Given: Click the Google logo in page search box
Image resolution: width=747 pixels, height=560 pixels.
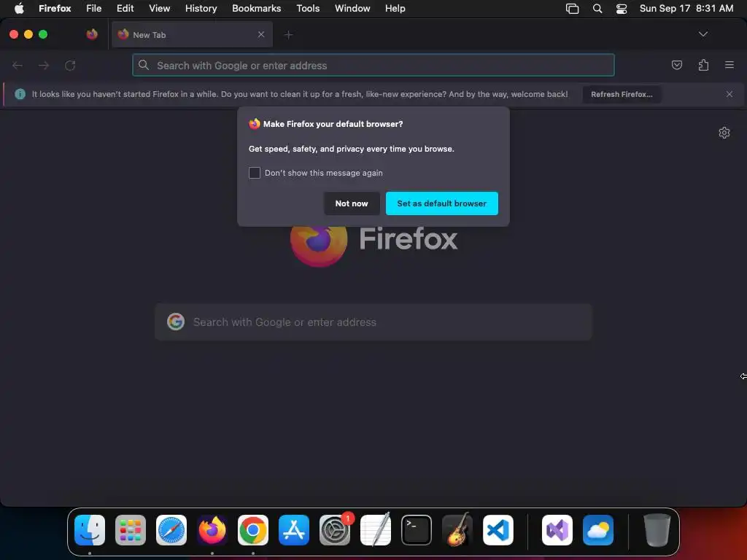Looking at the screenshot, I should [x=176, y=322].
